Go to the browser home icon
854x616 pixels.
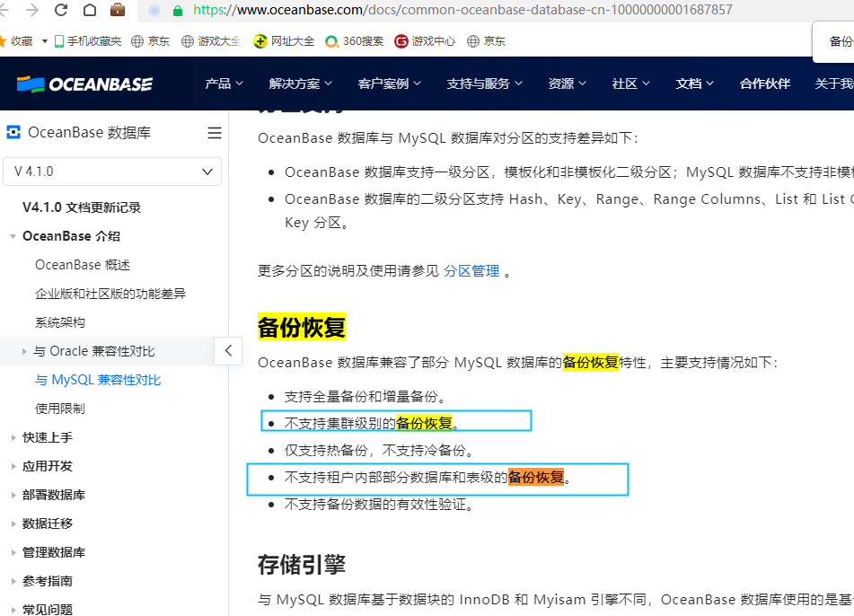tap(90, 10)
